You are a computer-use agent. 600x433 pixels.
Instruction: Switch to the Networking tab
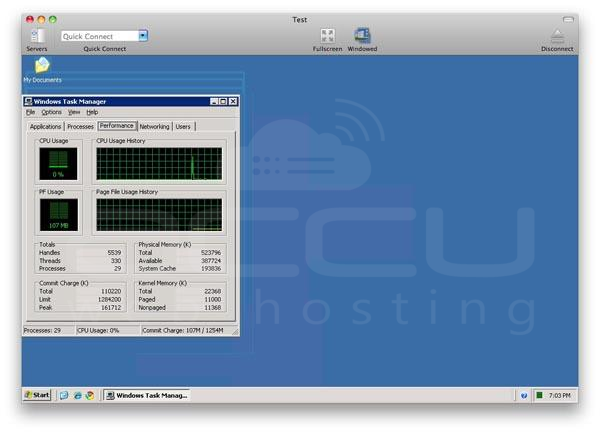(x=154, y=126)
